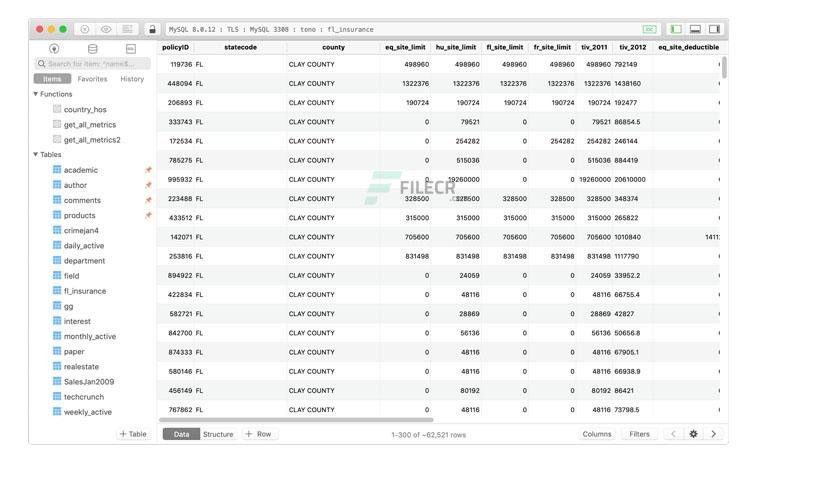The image size is (836, 484).
Task: Click the fl_insurance table icon
Action: [x=57, y=291]
